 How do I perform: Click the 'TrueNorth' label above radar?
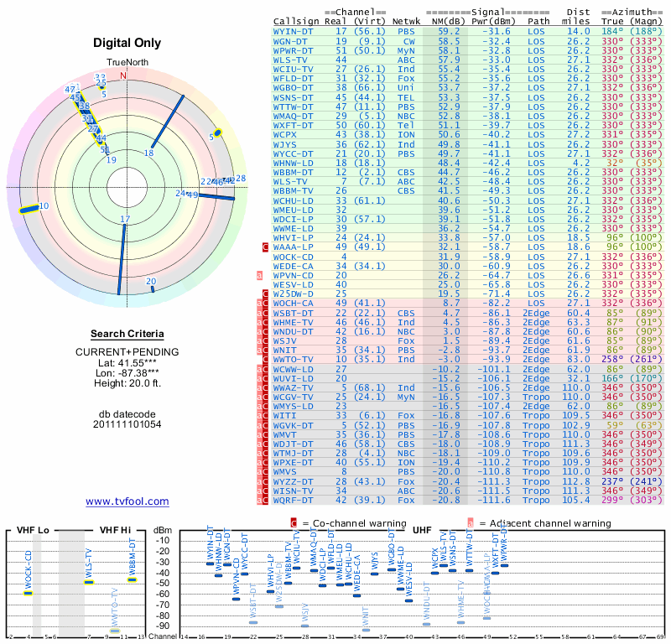pos(127,63)
